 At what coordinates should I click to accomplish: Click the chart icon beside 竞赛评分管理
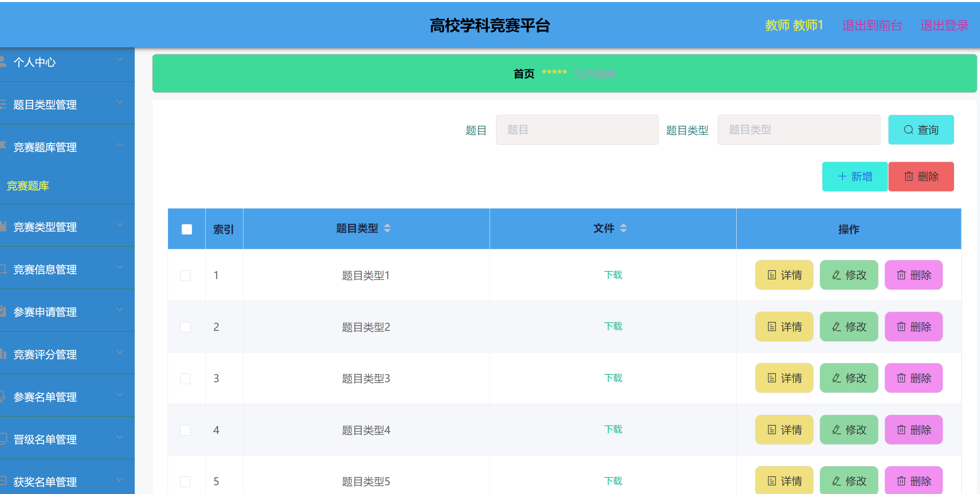[3, 354]
